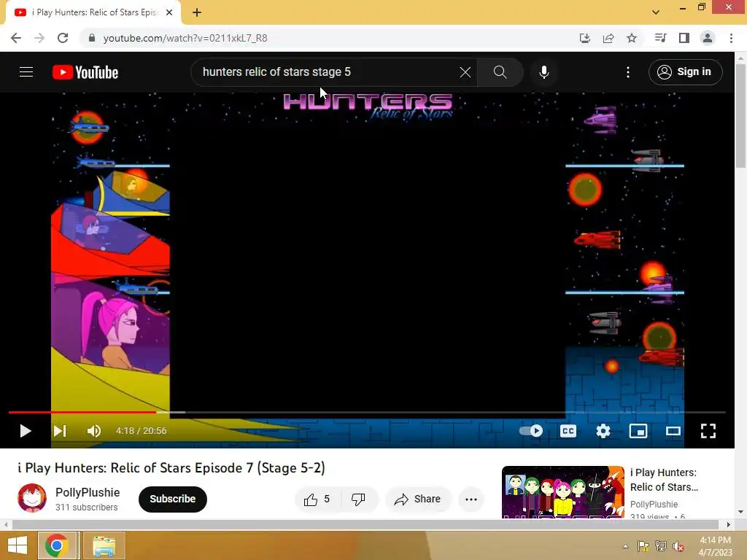The width and height of the screenshot is (747, 560).
Task: Open muted volume tray icon
Action: coord(678,546)
